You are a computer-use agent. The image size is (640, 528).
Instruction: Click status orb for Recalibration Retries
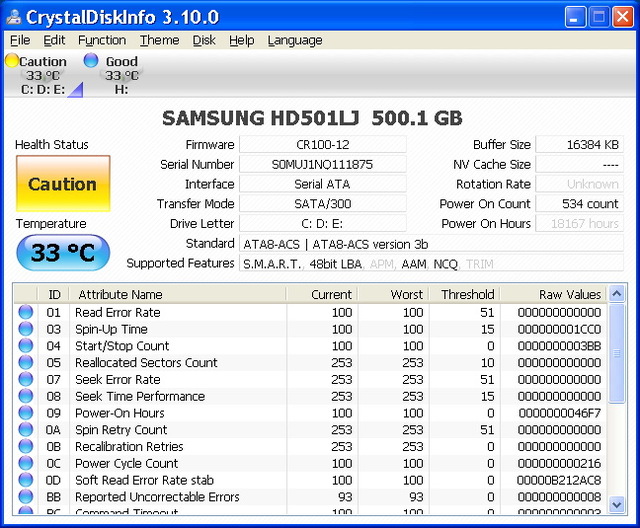point(26,446)
